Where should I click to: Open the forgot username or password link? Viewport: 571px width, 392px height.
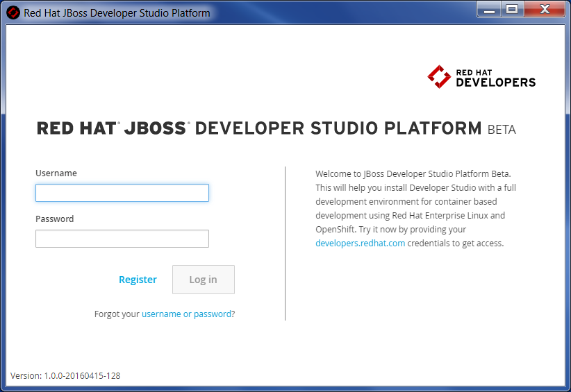coord(186,314)
